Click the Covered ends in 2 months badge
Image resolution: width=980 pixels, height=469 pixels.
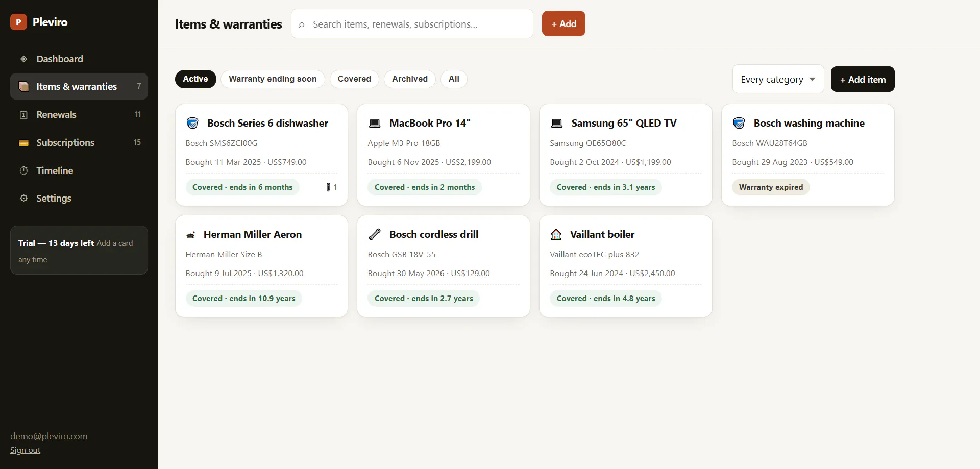point(425,187)
